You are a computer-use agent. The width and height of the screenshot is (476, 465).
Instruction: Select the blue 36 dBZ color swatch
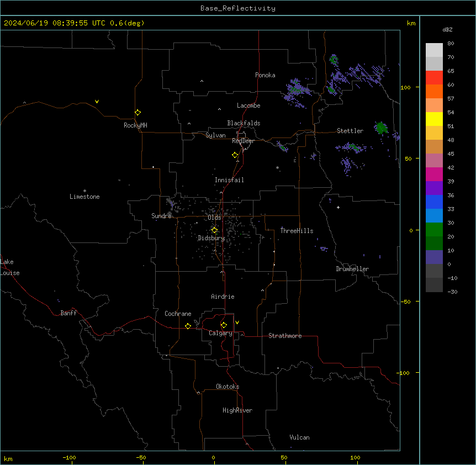point(434,202)
